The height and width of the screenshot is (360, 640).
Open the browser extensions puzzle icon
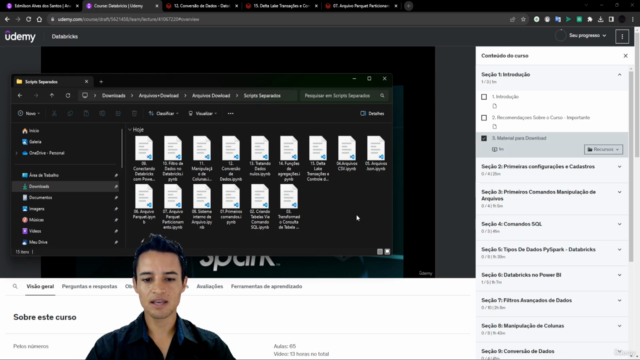(x=590, y=19)
